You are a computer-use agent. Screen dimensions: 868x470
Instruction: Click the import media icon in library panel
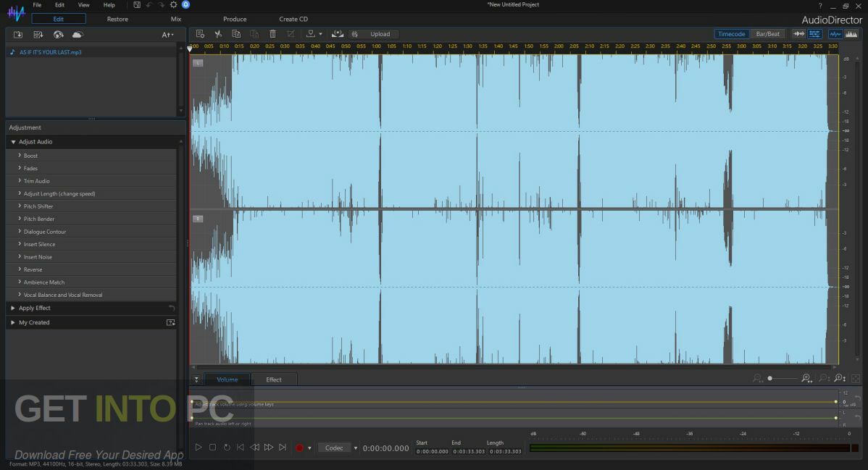pos(17,34)
